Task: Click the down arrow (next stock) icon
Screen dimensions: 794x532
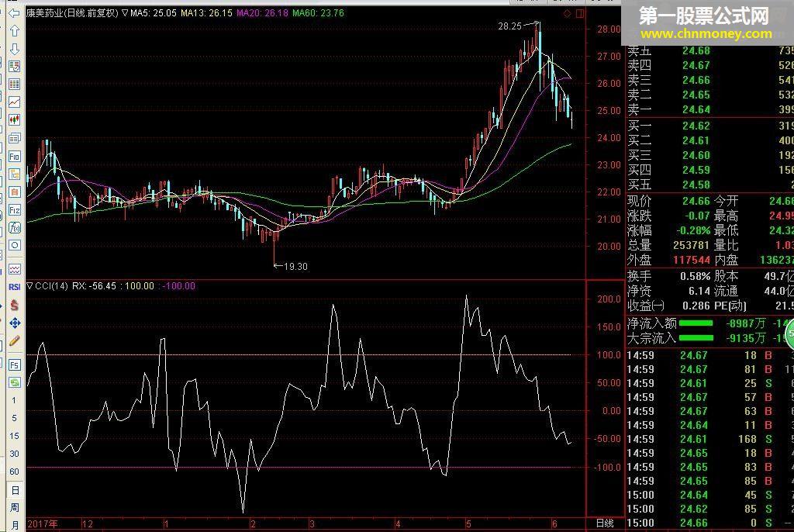Action: 14,49
